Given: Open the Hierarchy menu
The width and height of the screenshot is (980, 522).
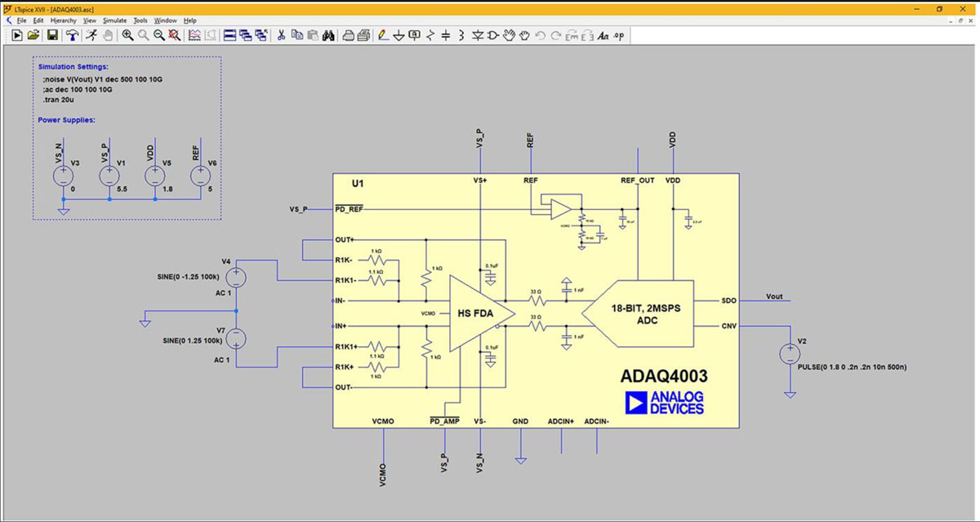Looking at the screenshot, I should [63, 20].
